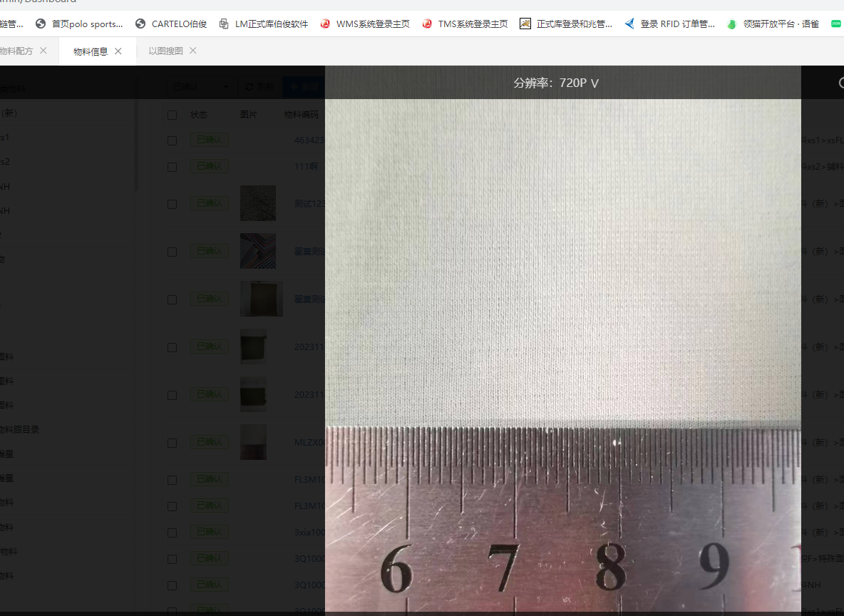Screen dimensions: 844x616
Task: Open material code link 测试123
Action: (x=309, y=203)
